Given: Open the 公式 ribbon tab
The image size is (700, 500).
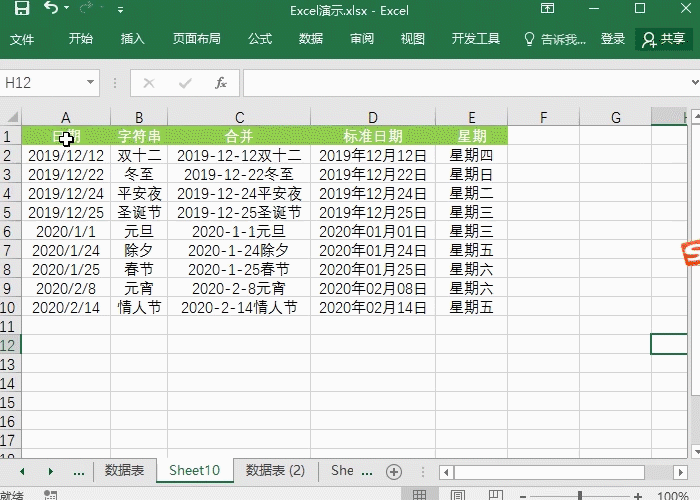Looking at the screenshot, I should [x=260, y=39].
